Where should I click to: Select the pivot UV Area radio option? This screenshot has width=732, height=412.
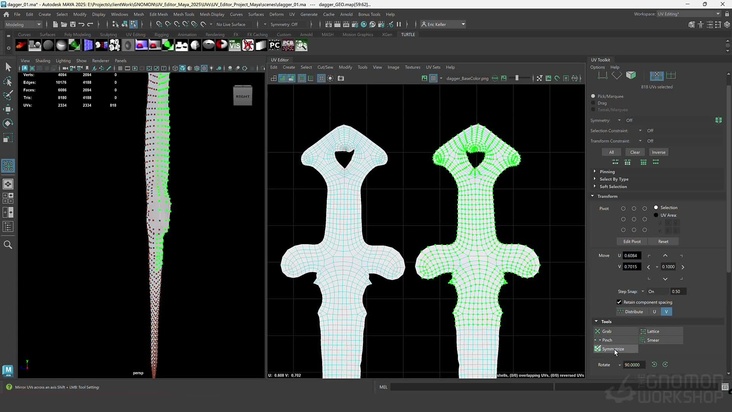coord(656,215)
